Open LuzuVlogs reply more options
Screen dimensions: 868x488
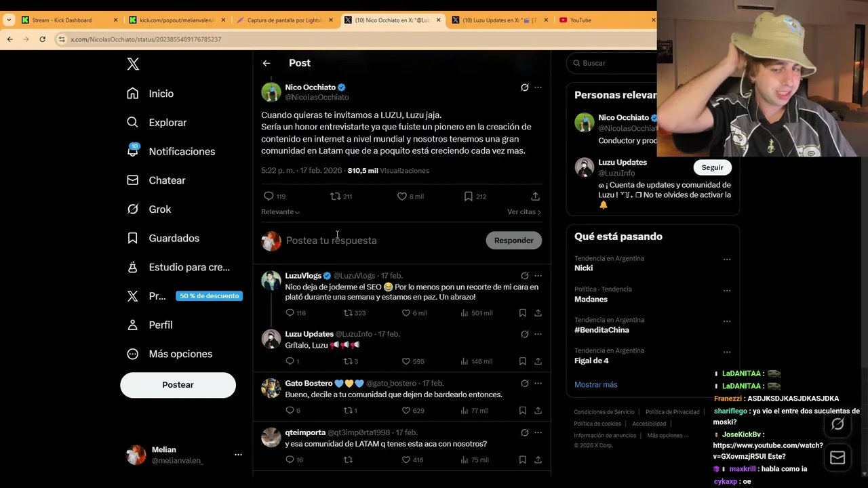[x=538, y=276]
